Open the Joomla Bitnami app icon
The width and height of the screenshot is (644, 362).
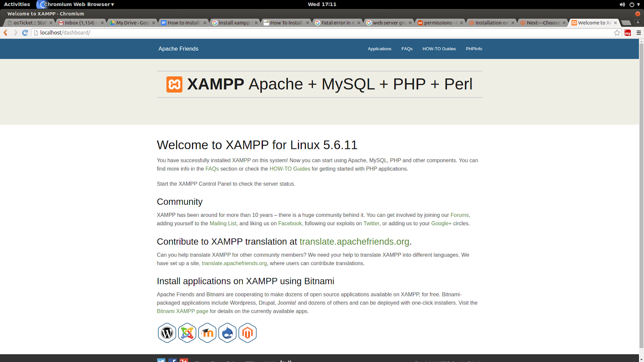click(187, 333)
